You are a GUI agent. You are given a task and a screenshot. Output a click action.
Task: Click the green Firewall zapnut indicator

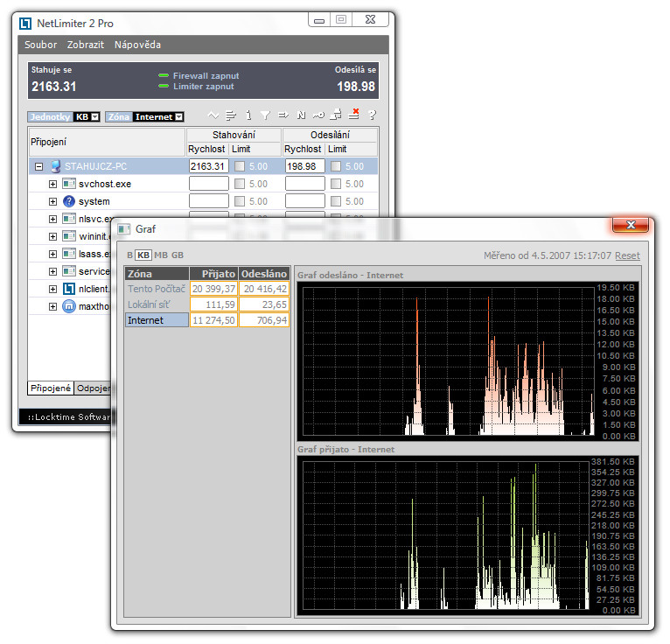[164, 75]
